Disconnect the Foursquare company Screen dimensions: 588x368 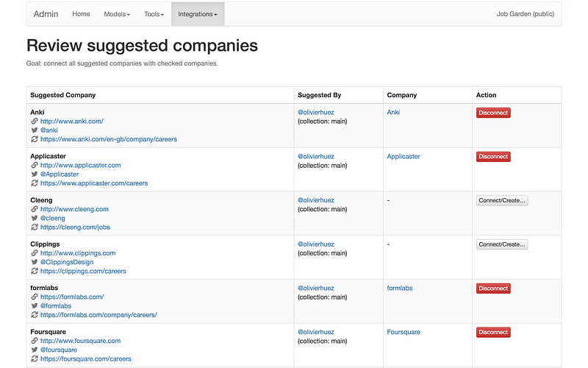493,333
